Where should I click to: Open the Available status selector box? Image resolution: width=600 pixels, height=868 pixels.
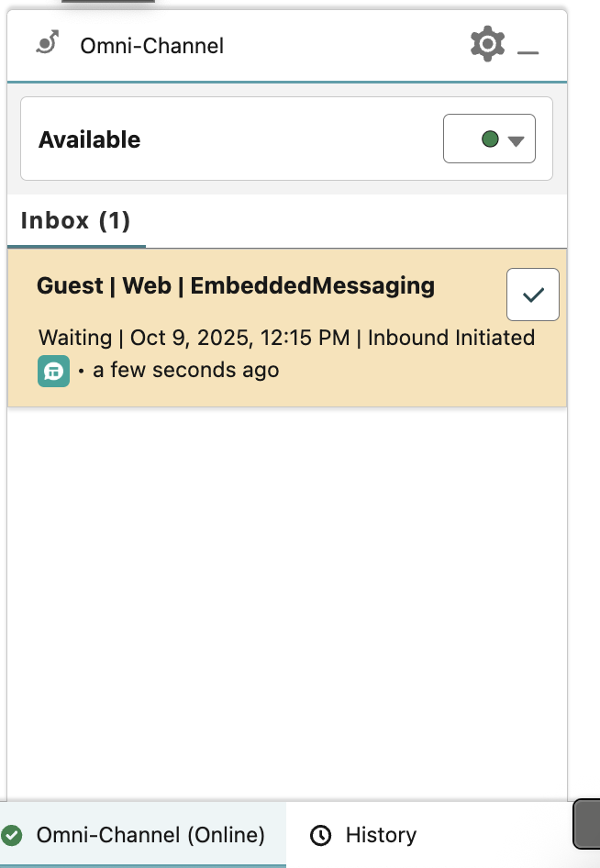pos(489,139)
